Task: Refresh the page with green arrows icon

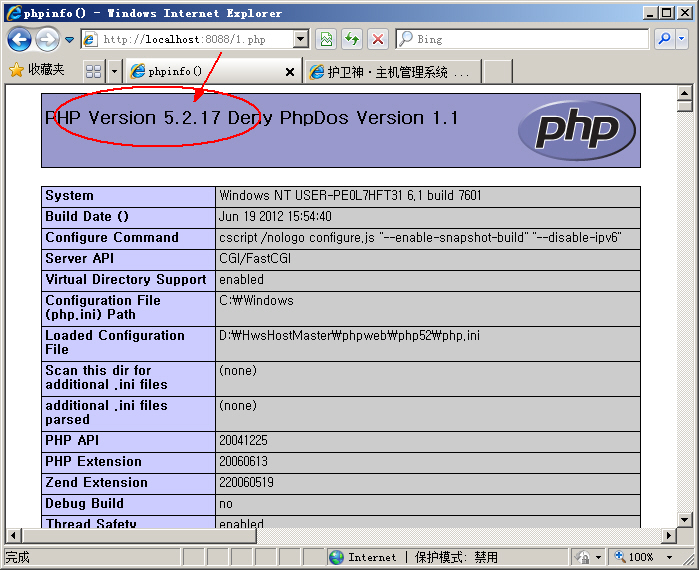Action: [x=352, y=39]
